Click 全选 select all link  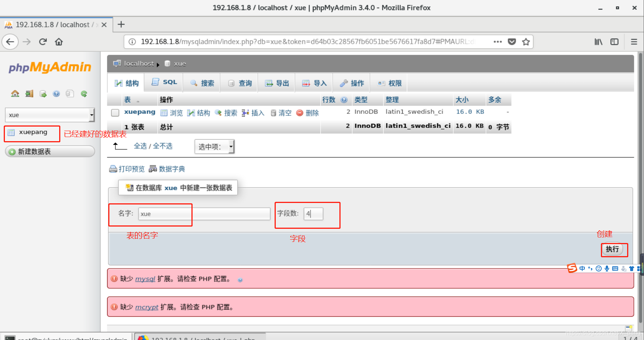140,146
